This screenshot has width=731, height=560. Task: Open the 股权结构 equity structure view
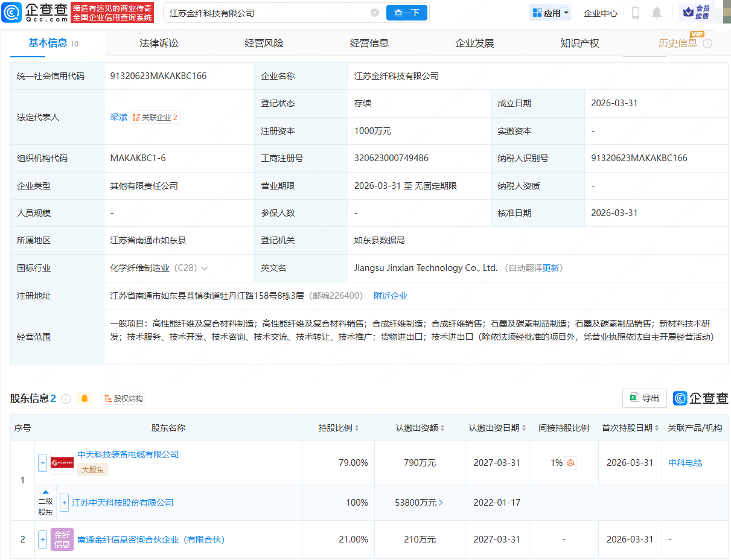(x=123, y=398)
